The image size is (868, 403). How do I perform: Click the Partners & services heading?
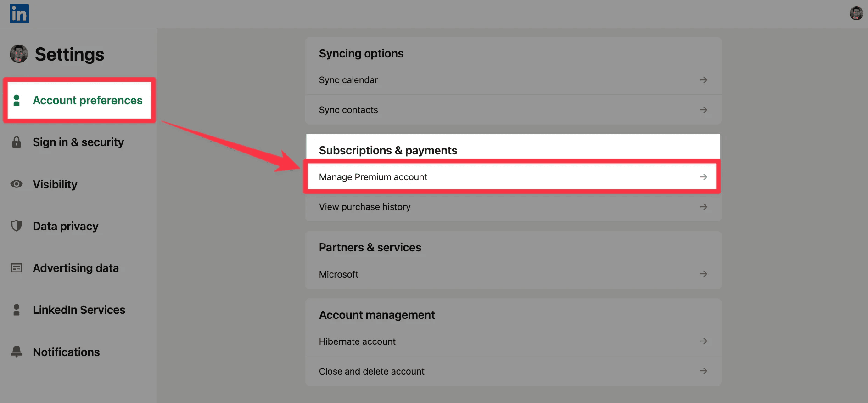point(370,247)
